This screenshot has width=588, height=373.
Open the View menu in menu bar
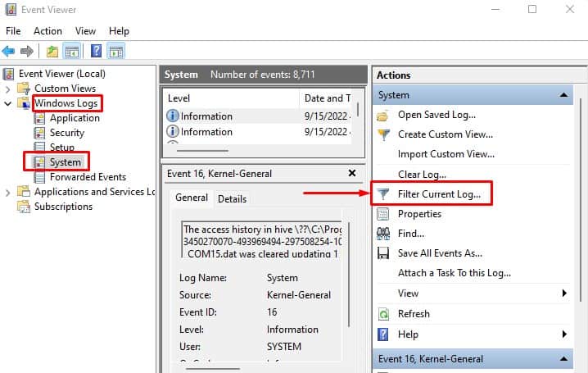pos(85,31)
